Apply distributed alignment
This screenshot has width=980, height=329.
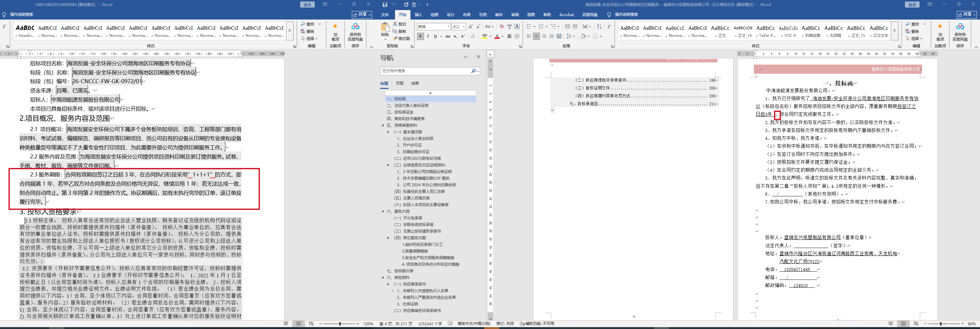(x=559, y=37)
